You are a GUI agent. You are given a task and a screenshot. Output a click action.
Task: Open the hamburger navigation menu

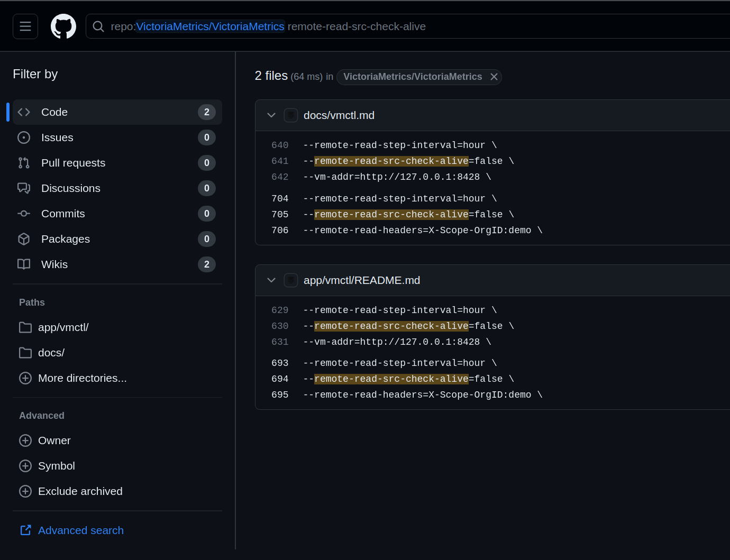[x=25, y=26]
